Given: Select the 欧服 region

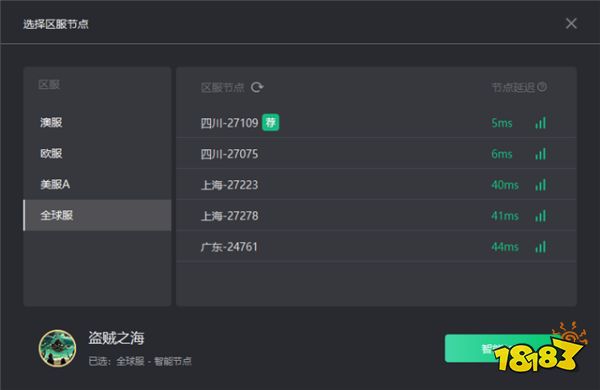Looking at the screenshot, I should coord(97,153).
